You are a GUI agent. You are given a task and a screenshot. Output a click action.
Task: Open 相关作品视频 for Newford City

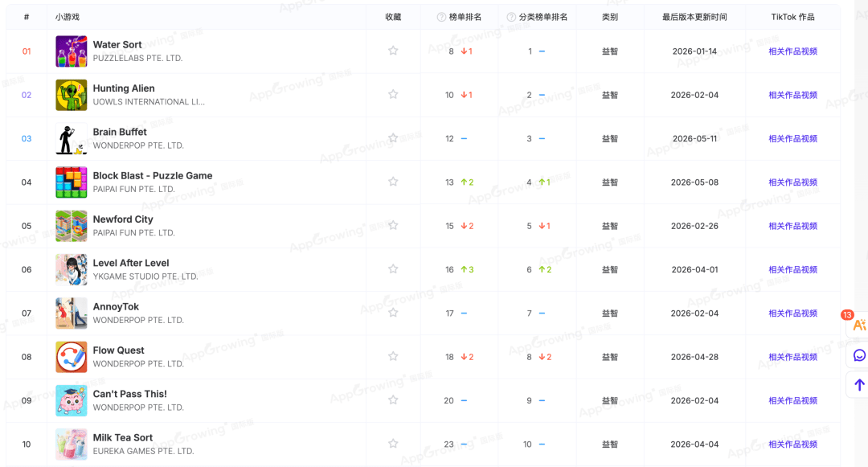tap(792, 226)
